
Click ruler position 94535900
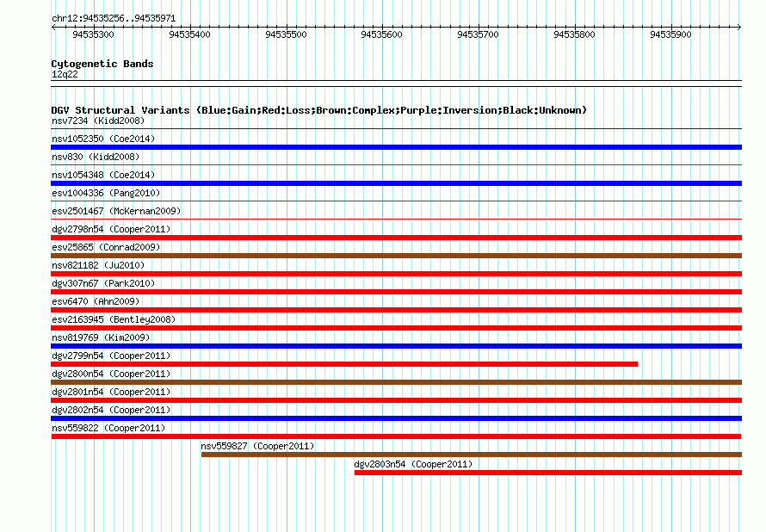tap(670, 34)
